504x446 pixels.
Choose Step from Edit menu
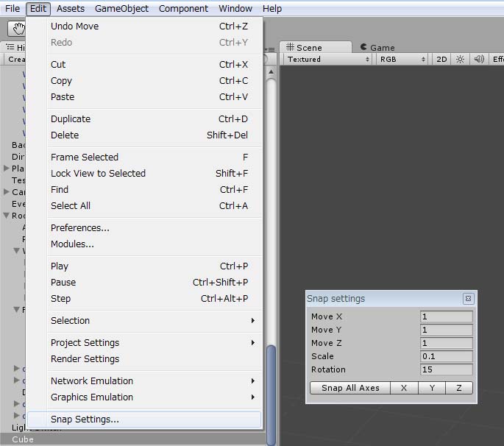[145, 298]
